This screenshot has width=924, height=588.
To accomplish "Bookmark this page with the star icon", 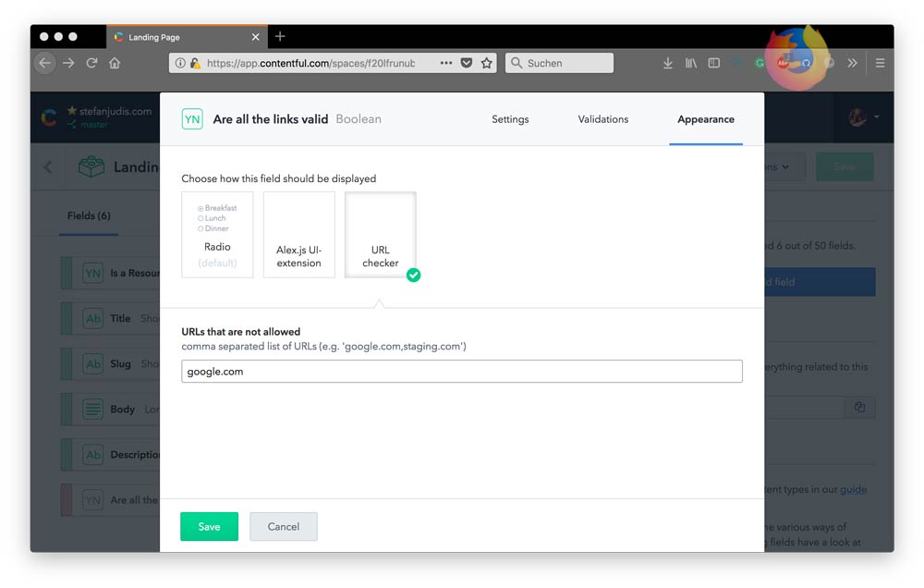I will pyautogui.click(x=486, y=63).
